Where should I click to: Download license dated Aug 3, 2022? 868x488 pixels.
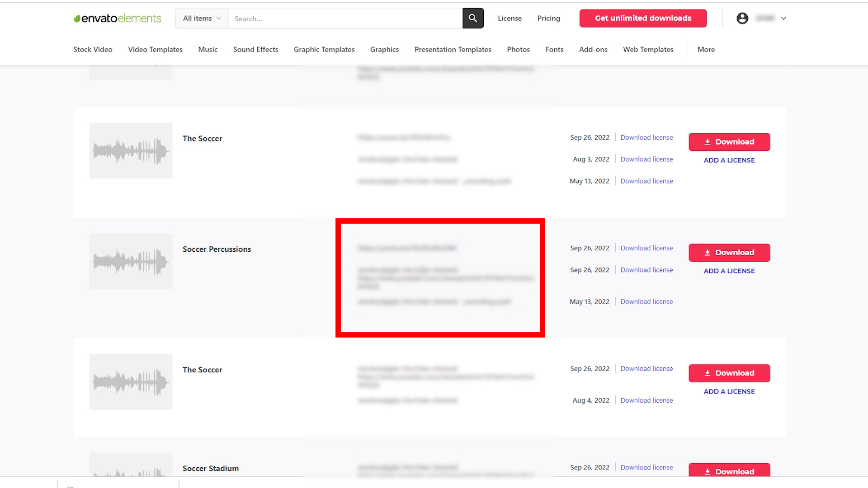pos(646,159)
